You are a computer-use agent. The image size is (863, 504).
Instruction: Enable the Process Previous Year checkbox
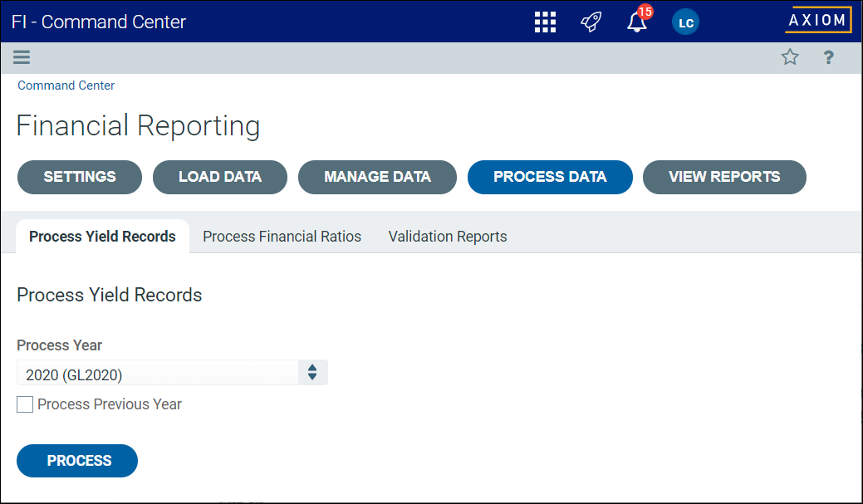[25, 404]
